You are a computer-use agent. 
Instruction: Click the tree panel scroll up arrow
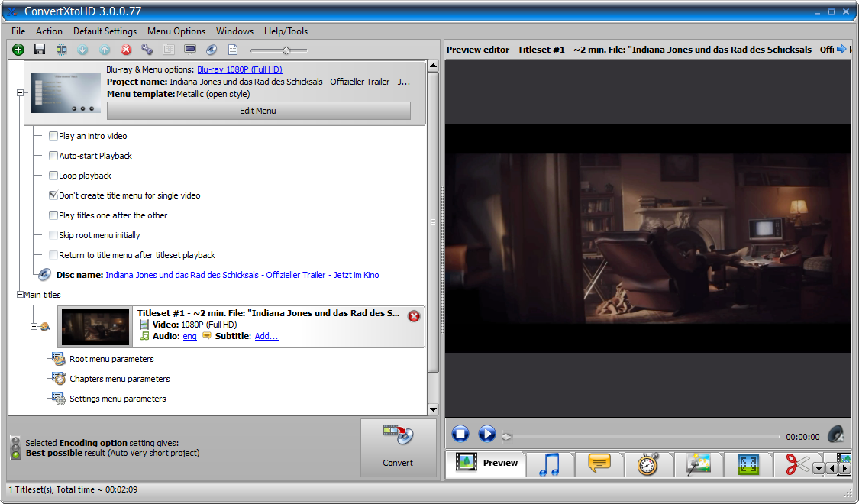click(434, 66)
